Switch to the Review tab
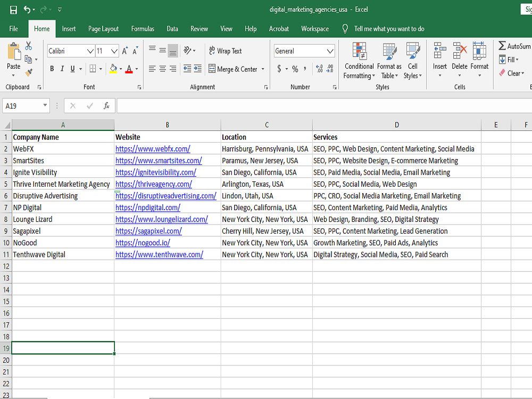532x399 pixels. (x=199, y=29)
